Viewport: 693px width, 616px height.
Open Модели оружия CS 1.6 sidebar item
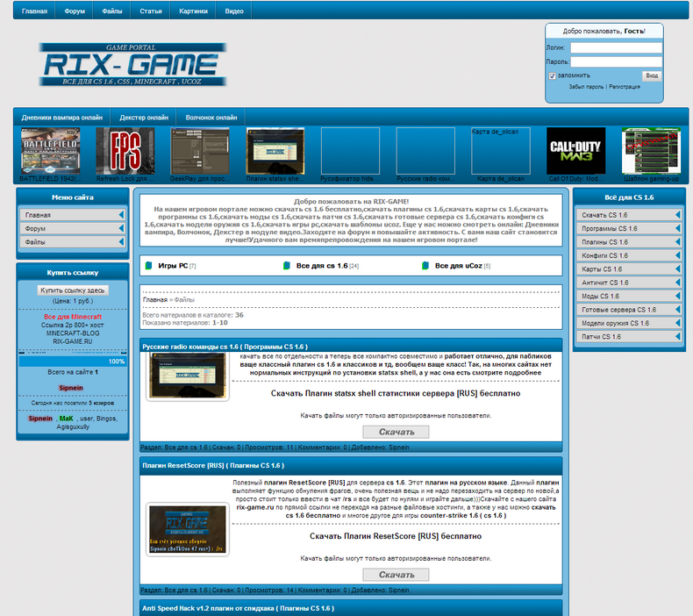pos(629,323)
